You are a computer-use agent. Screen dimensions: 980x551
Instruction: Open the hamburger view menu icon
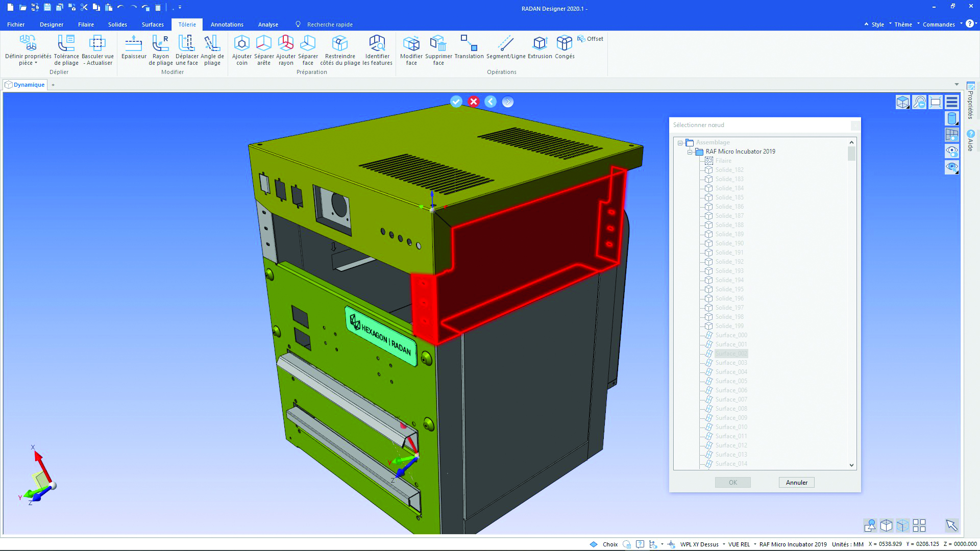pos(952,102)
